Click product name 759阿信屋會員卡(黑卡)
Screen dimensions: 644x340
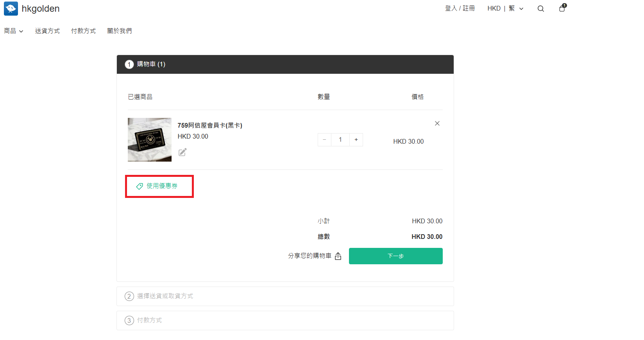[210, 125]
